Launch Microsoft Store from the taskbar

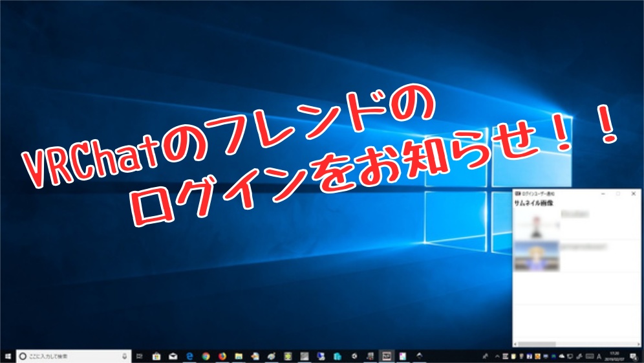(156, 356)
